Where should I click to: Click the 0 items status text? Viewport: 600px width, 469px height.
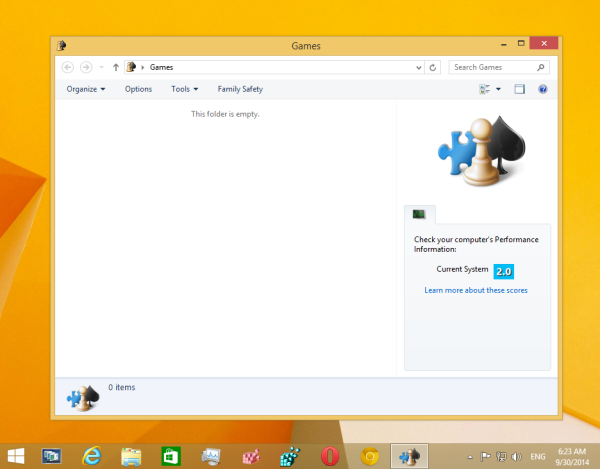[x=122, y=387]
